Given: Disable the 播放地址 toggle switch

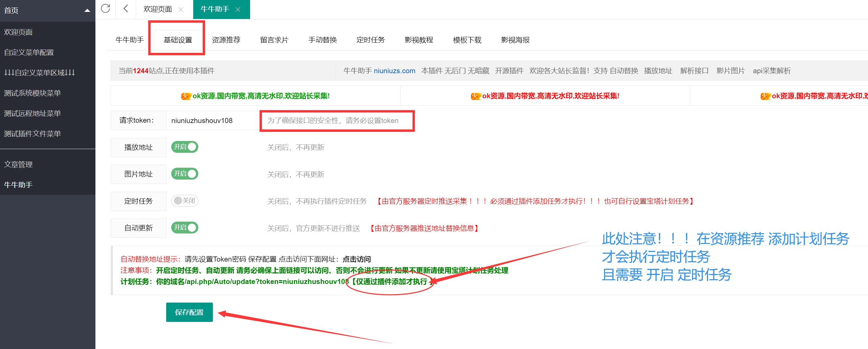Looking at the screenshot, I should (184, 147).
